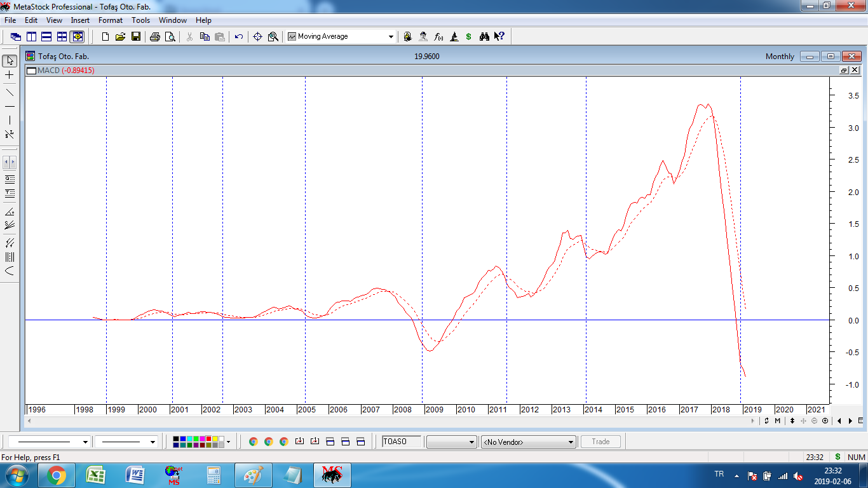Open the Indicator Builder f(x) icon

pos(438,37)
